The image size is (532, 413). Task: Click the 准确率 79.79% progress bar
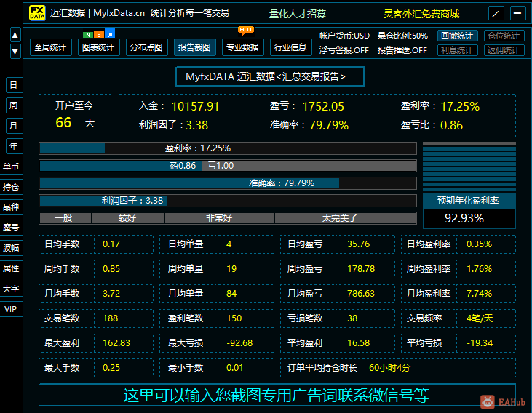click(x=228, y=183)
